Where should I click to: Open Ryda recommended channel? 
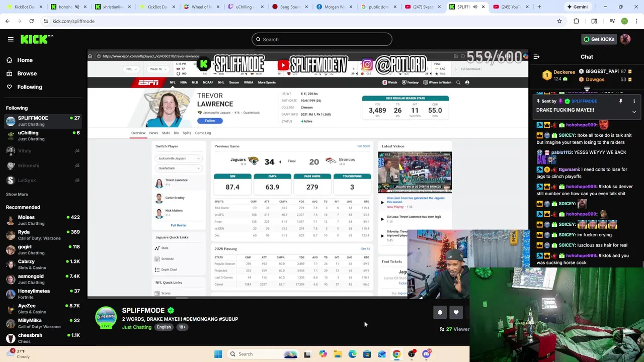pyautogui.click(x=43, y=235)
